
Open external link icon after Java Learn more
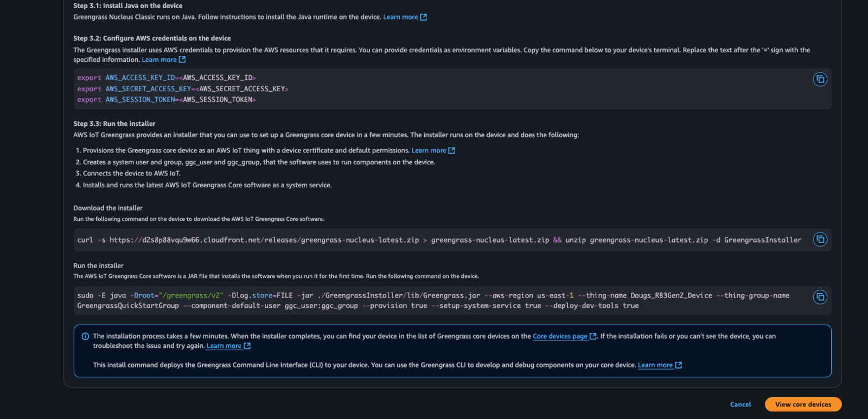[x=424, y=17]
